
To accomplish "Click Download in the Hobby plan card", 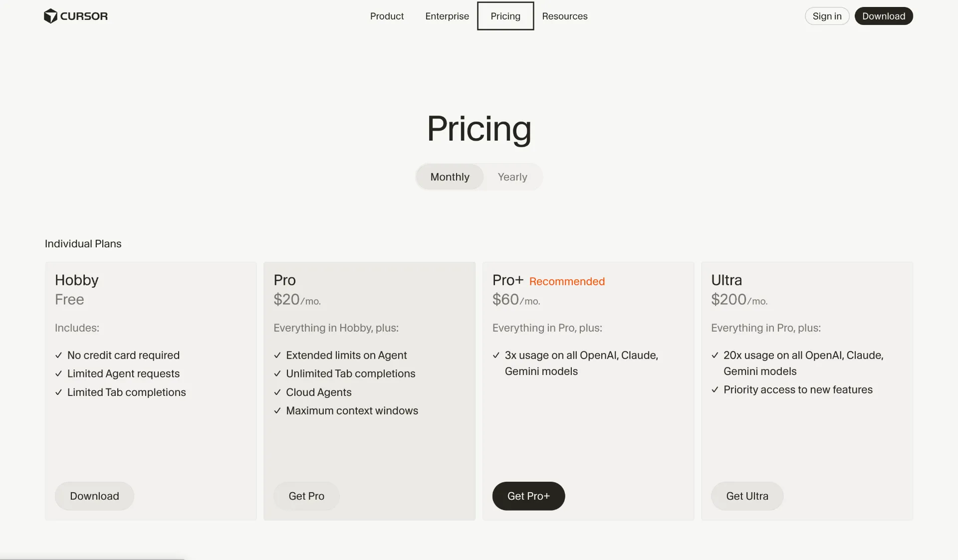I will coord(94,496).
